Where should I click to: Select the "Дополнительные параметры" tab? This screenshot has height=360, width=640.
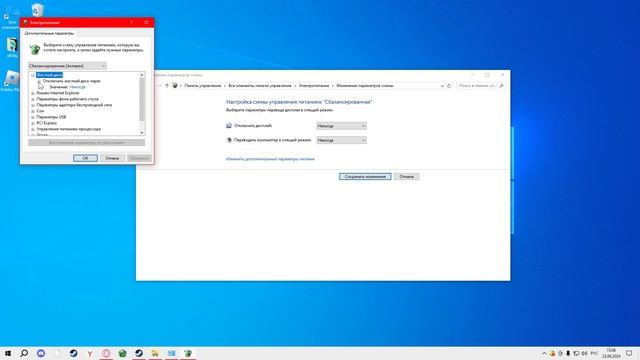pyautogui.click(x=49, y=33)
